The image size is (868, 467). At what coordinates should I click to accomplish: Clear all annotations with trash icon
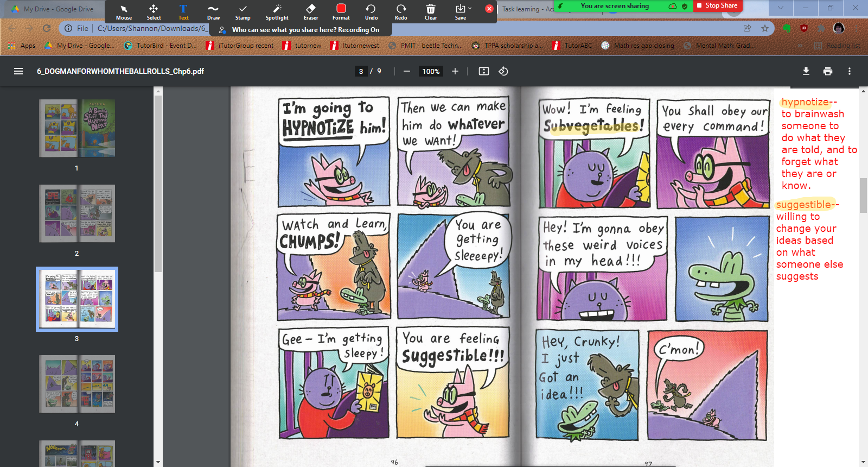(x=431, y=12)
